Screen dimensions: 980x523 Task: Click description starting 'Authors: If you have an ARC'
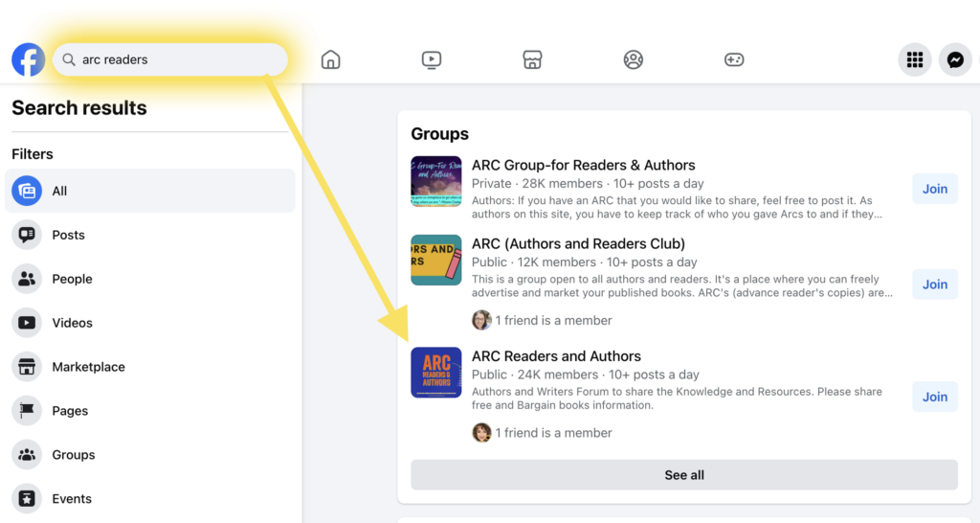click(x=677, y=207)
